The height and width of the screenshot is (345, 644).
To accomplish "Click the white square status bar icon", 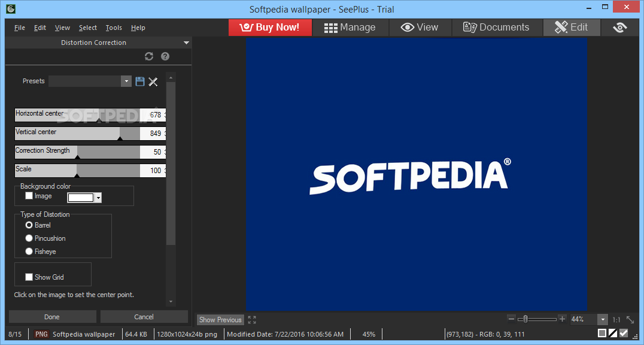I will pyautogui.click(x=602, y=333).
